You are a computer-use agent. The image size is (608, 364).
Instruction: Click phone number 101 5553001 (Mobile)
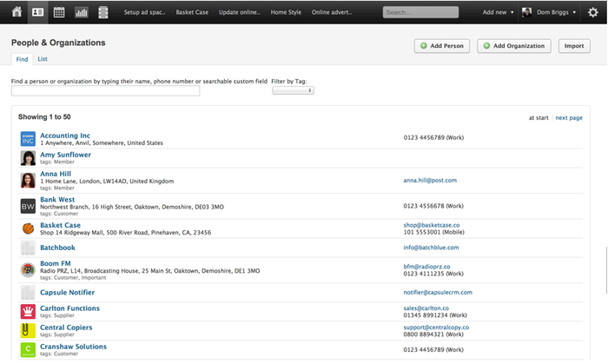click(x=434, y=232)
